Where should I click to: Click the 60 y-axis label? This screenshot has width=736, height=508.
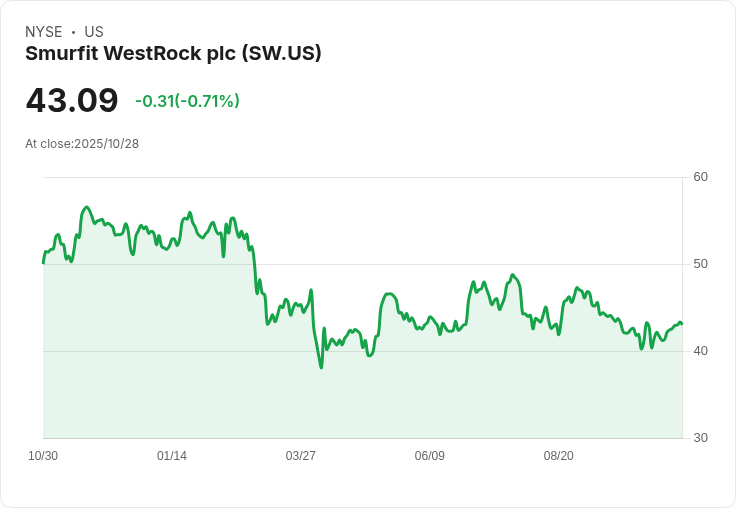coord(701,177)
